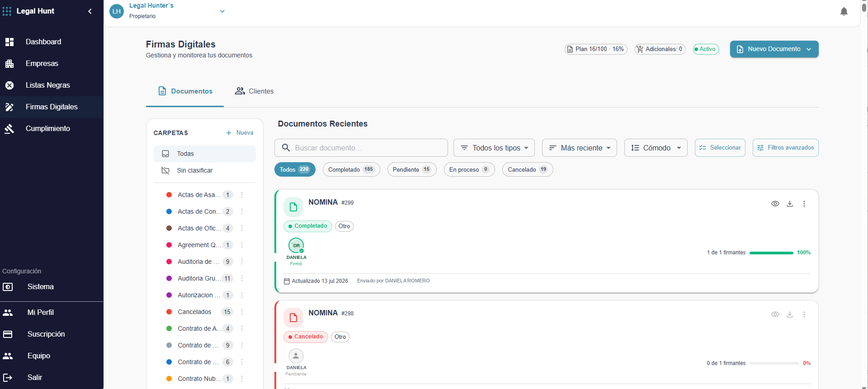Screen dimensions: 868x389
Task: View NOMINA #298 with the eye icon
Action: (775, 314)
